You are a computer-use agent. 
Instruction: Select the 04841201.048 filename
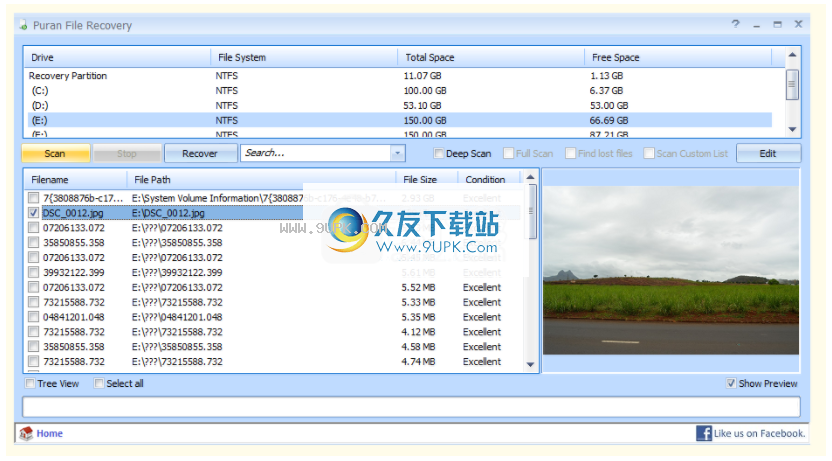click(x=74, y=317)
